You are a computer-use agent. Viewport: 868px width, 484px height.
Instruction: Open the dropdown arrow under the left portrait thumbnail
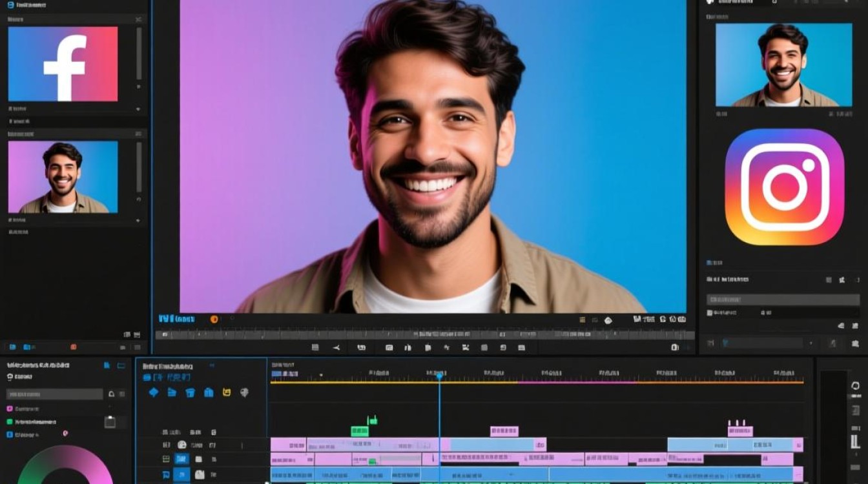pyautogui.click(x=138, y=220)
